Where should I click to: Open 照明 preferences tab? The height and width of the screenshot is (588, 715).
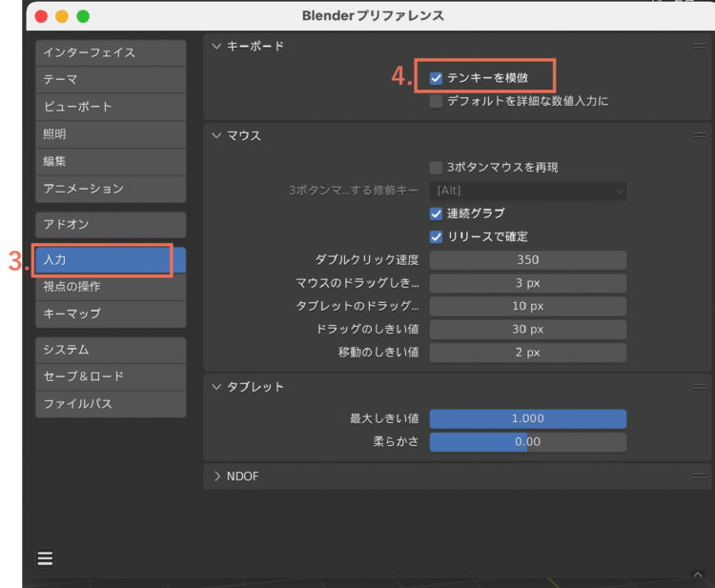(x=111, y=134)
